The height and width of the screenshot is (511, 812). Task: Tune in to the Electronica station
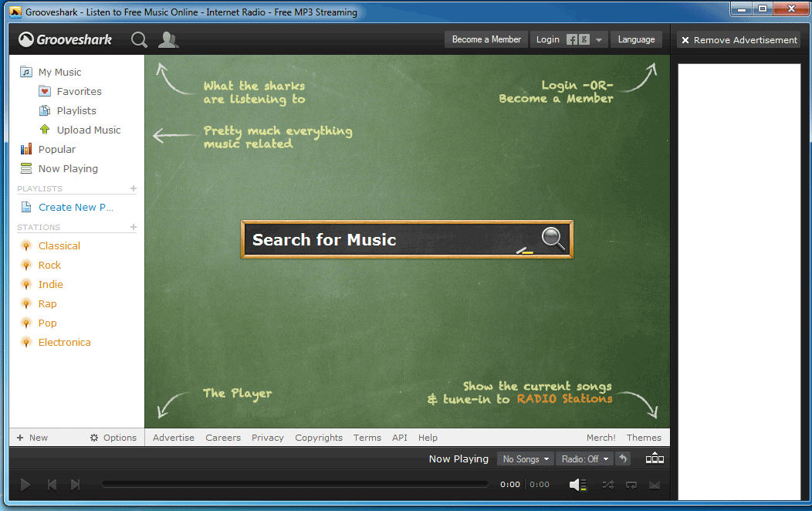(x=56, y=342)
